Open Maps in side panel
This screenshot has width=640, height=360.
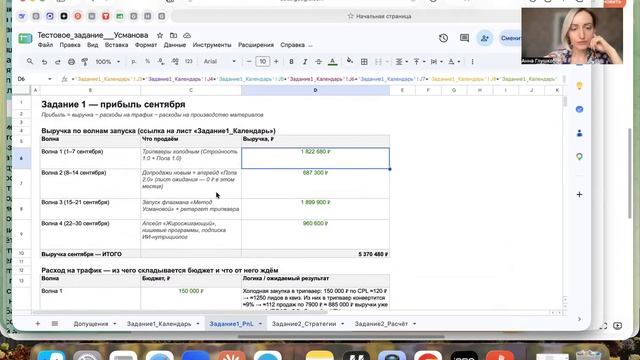point(579,157)
